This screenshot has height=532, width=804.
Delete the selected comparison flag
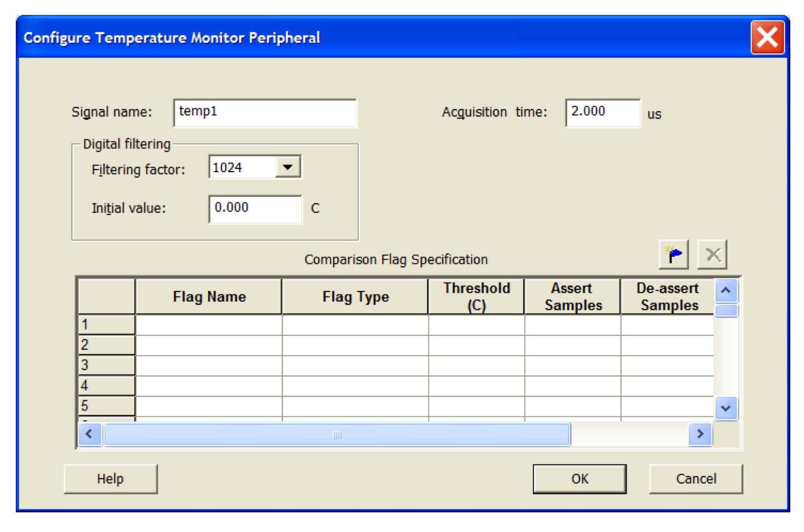tap(712, 255)
